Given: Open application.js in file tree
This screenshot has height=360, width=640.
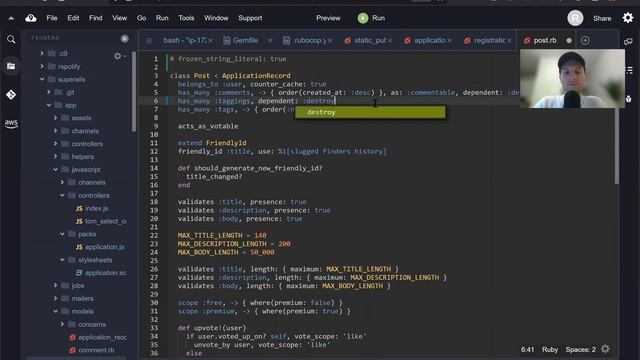Looking at the screenshot, I should 104,247.
